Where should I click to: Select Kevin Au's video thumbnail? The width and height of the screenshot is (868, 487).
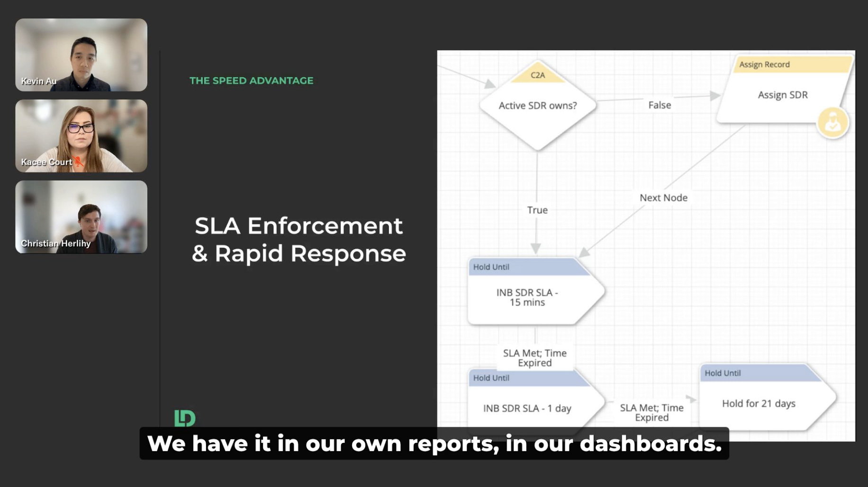(81, 54)
